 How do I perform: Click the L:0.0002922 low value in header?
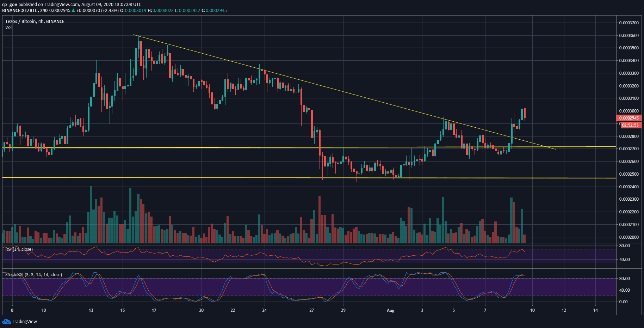(x=187, y=10)
